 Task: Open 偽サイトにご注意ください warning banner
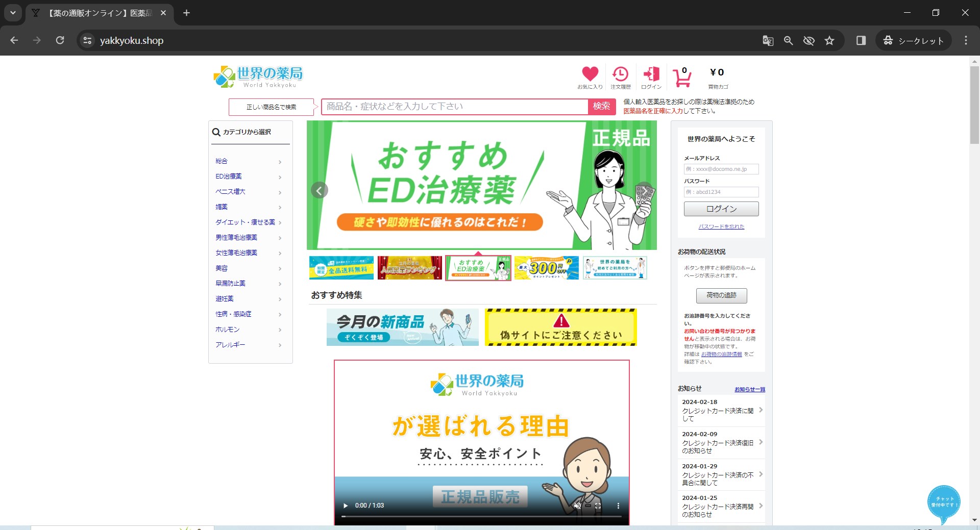click(x=560, y=327)
